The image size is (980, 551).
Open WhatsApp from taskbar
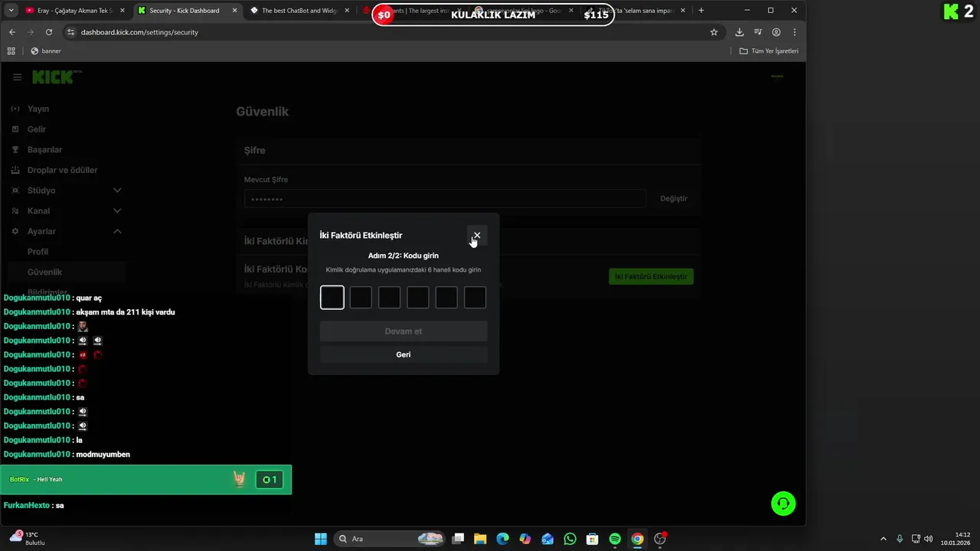[570, 539]
